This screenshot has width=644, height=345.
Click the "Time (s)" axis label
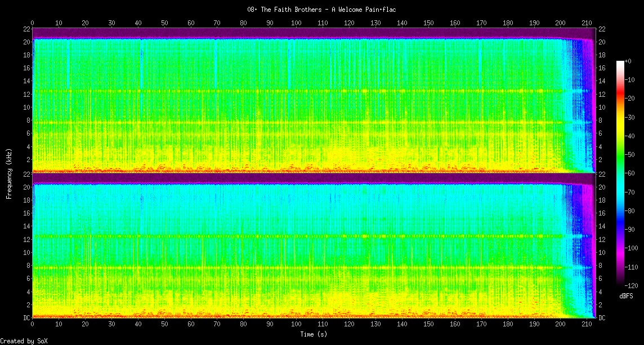(312, 334)
